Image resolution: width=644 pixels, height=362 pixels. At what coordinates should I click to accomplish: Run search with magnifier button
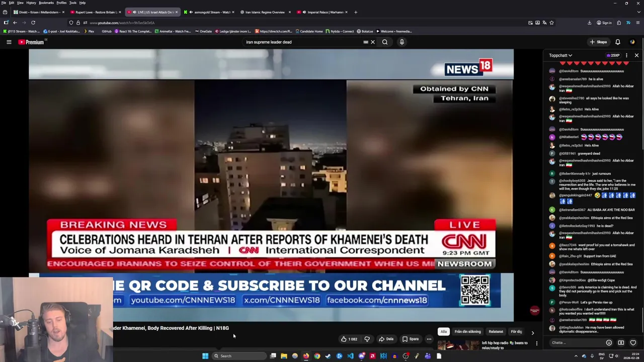[385, 42]
